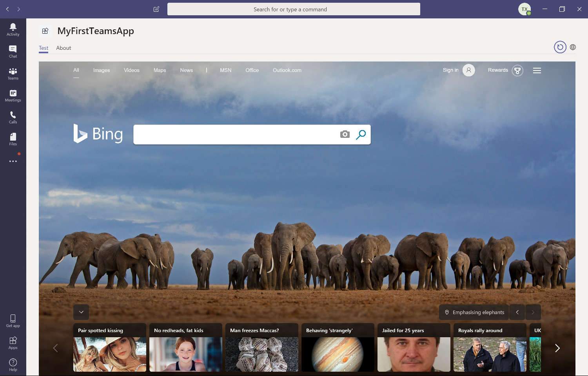This screenshot has width=588, height=376.
Task: Click the Teams search command box
Action: tap(294, 9)
